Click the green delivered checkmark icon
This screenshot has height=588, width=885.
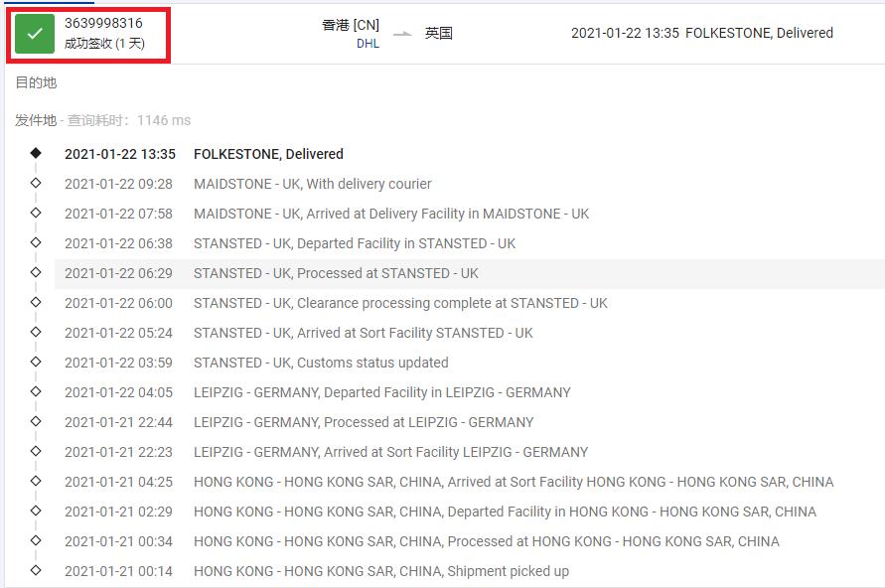pos(35,34)
